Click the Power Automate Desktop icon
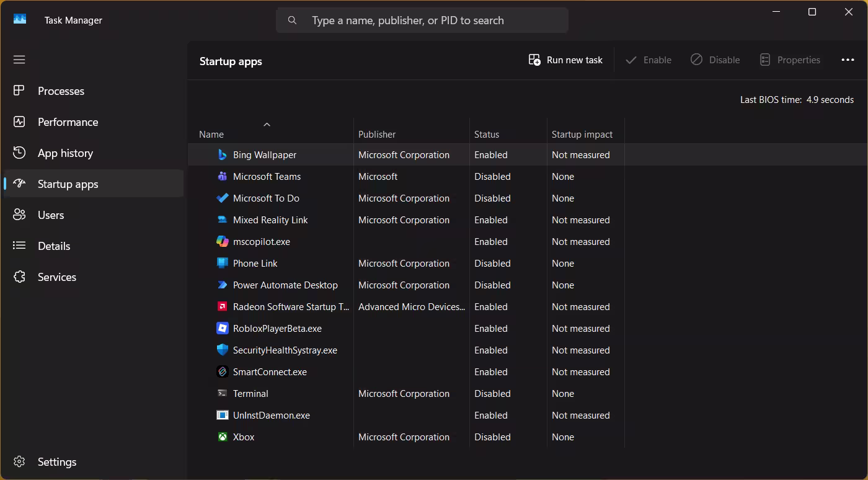Screen dimensions: 868x480 222,285
